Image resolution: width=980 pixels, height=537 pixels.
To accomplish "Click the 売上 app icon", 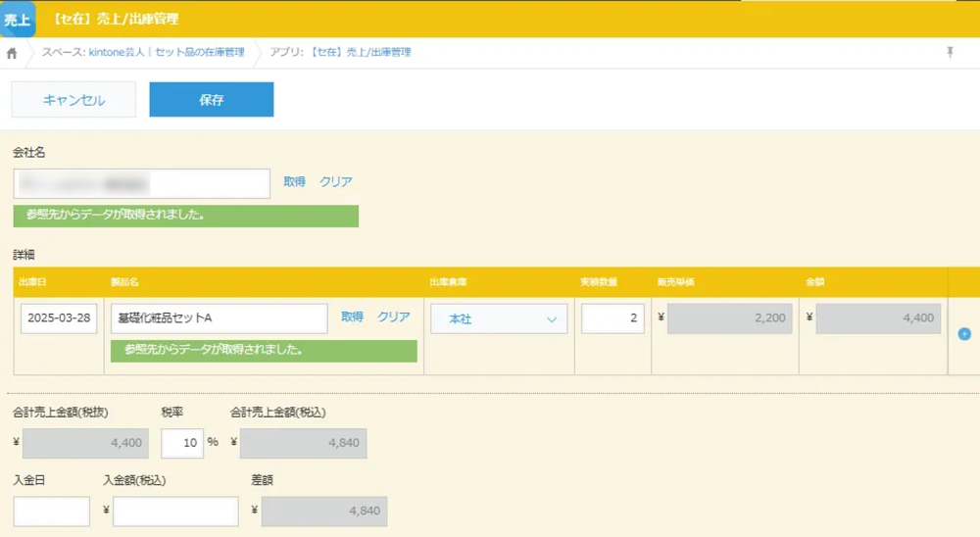I will [17, 19].
